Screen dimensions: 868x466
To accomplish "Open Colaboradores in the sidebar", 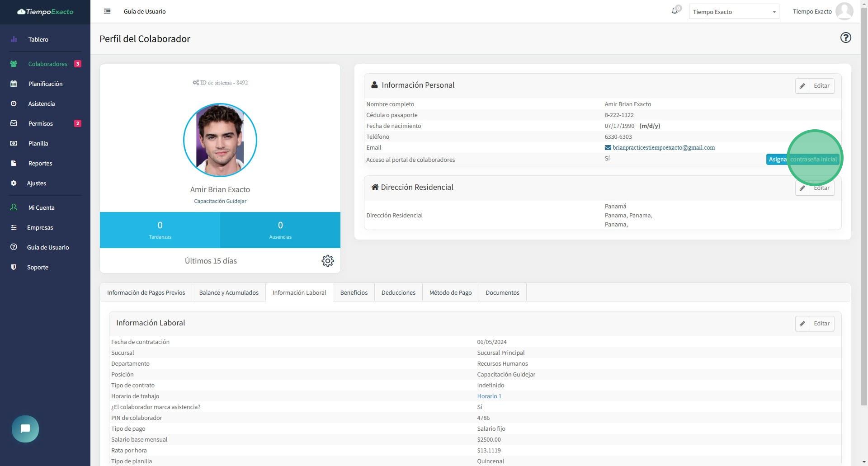I will 47,64.
